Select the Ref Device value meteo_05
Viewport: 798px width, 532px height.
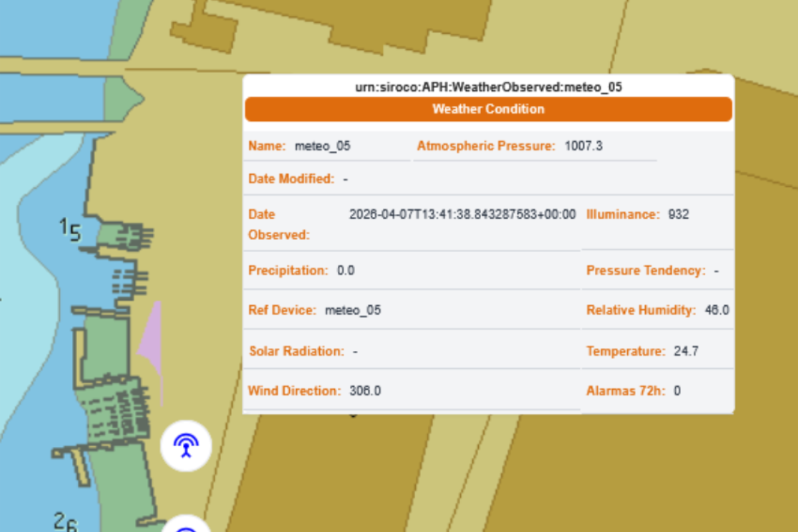[353, 311]
